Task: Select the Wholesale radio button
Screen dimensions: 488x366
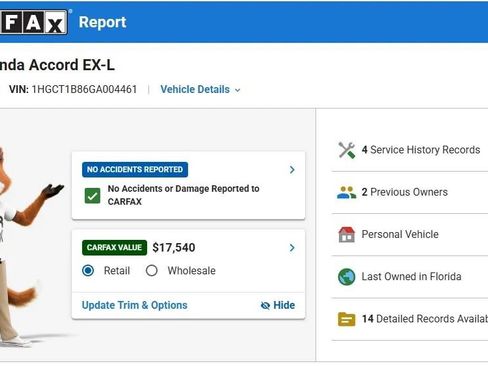Action: pyautogui.click(x=152, y=271)
